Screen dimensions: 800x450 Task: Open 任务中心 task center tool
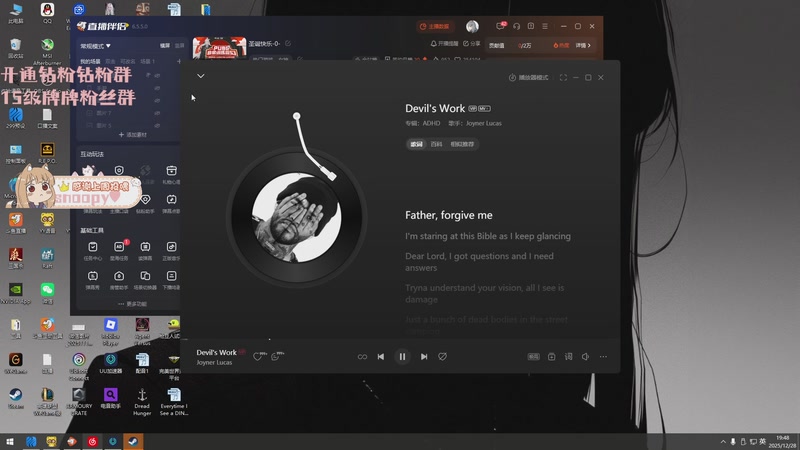(x=92, y=251)
